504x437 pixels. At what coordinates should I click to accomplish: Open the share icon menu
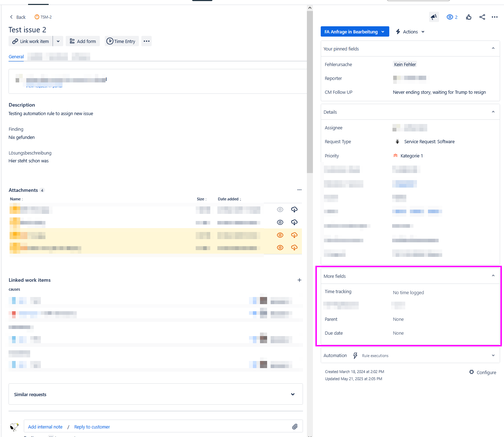coord(482,17)
